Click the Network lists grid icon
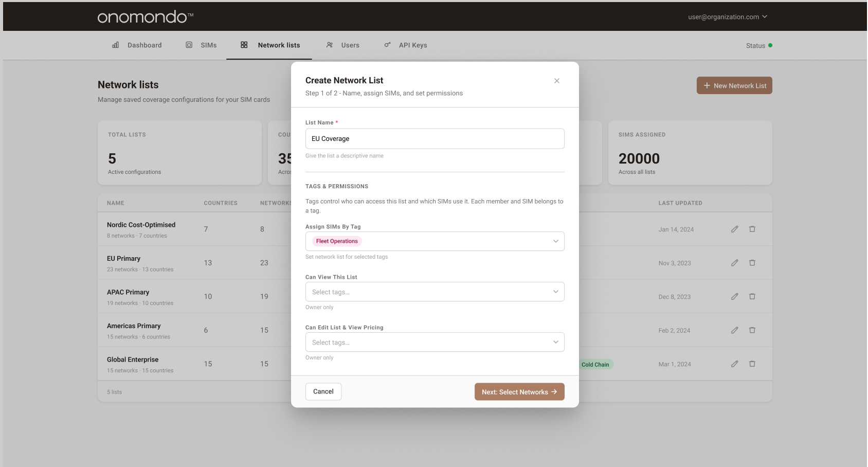 point(244,45)
